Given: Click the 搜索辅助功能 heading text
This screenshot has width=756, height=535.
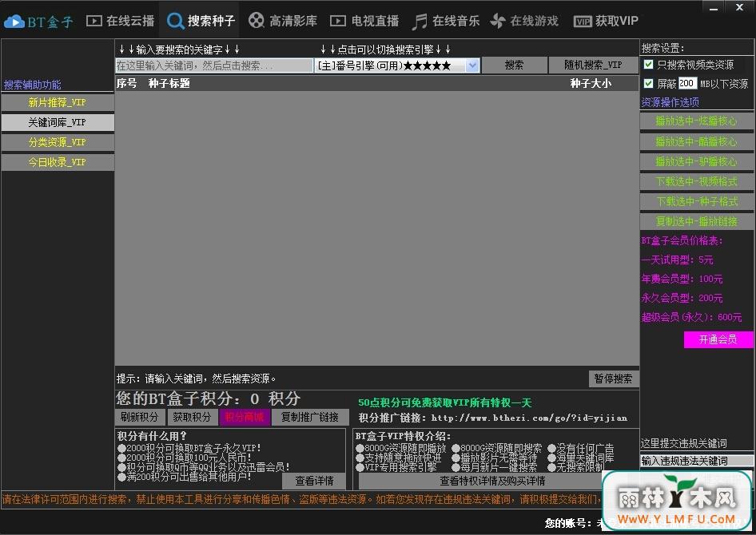Looking at the screenshot, I should (32, 85).
